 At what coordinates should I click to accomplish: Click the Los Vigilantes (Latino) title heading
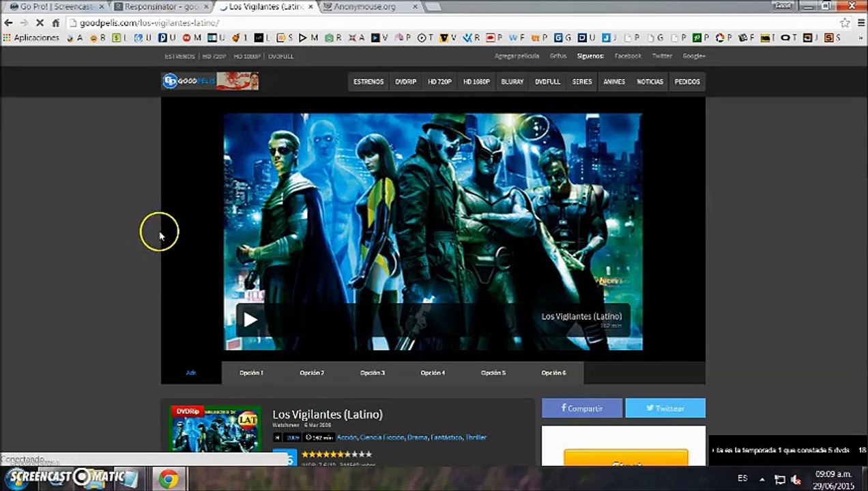click(x=328, y=414)
